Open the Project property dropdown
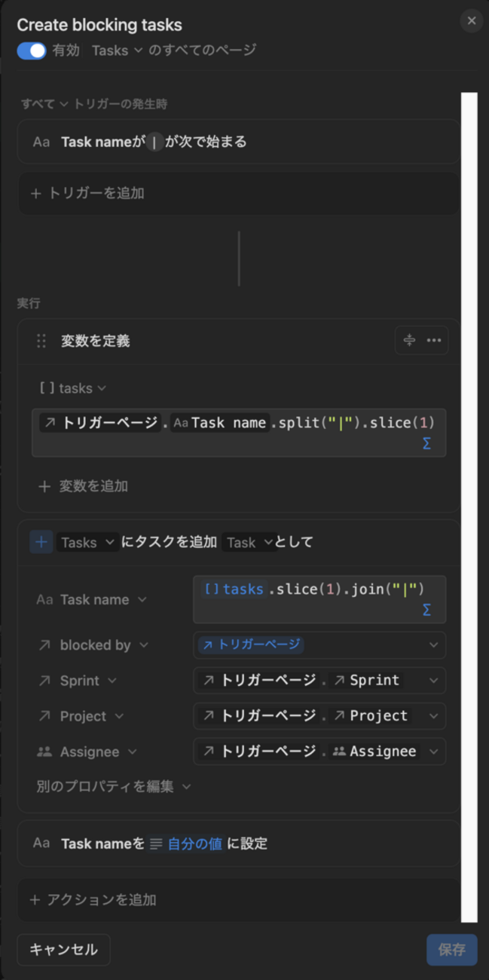This screenshot has height=980, width=489. click(81, 716)
